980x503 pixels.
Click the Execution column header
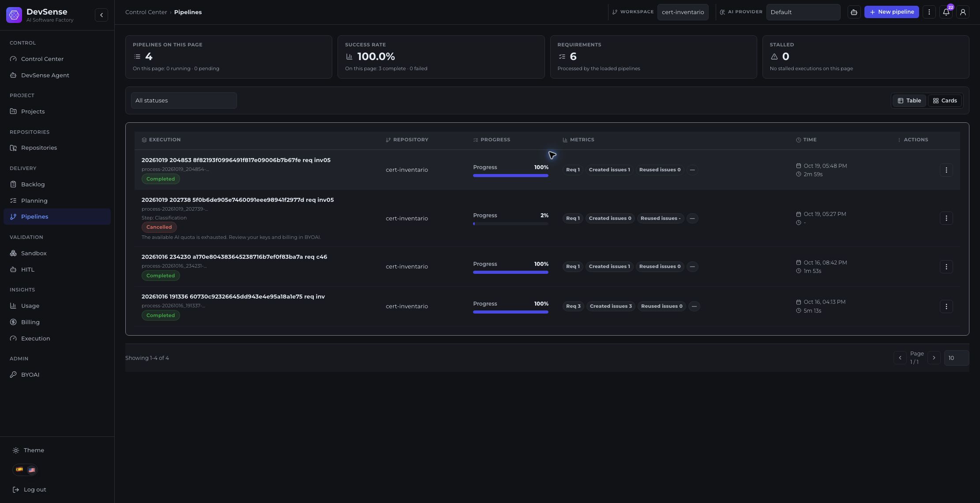click(161, 140)
